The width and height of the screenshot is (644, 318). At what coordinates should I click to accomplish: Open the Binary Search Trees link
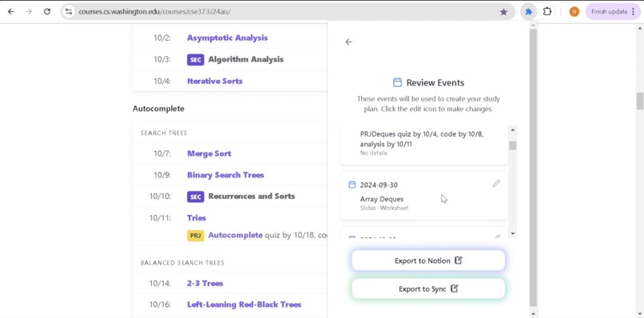tap(225, 175)
